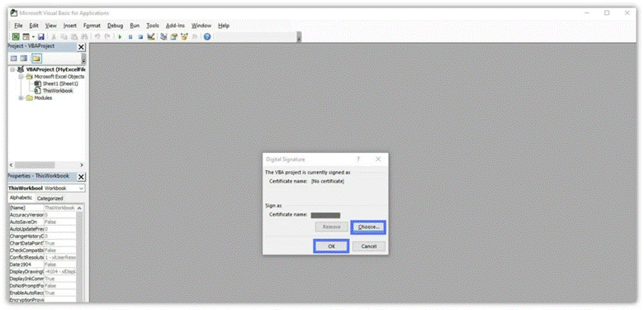Image resolution: width=644 pixels, height=310 pixels.
Task: Open the Run menu
Action: point(135,26)
